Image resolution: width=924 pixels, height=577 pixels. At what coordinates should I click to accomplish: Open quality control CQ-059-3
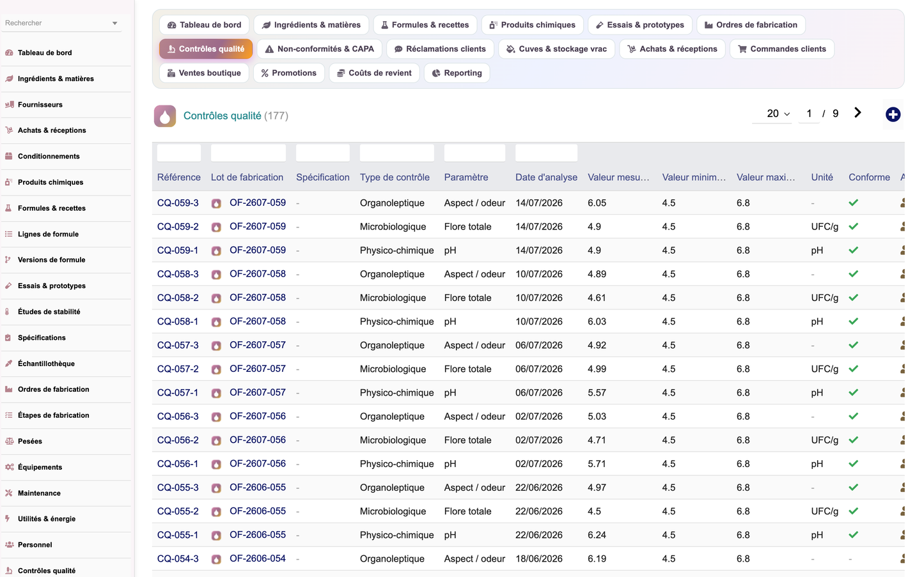pyautogui.click(x=178, y=203)
